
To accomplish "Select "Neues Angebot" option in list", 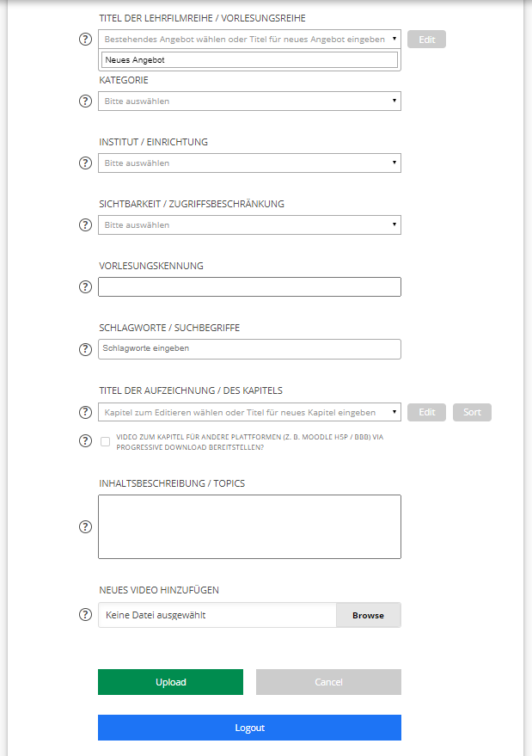I will click(249, 60).
